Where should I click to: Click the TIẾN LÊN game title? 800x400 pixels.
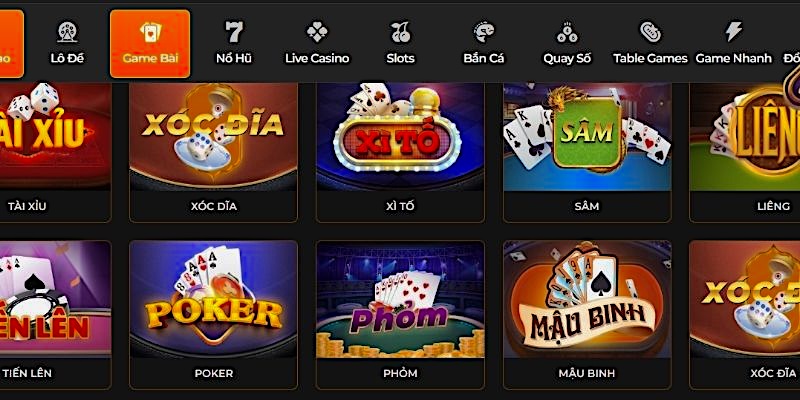point(26,373)
